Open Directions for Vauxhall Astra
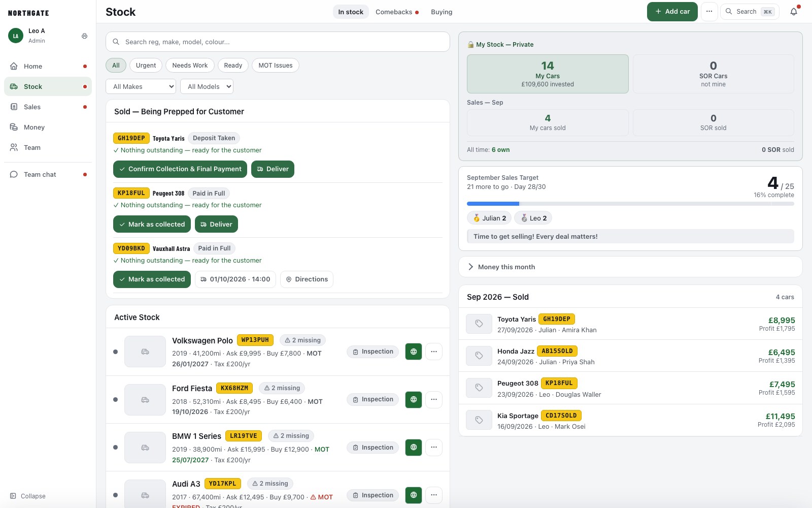 [307, 279]
